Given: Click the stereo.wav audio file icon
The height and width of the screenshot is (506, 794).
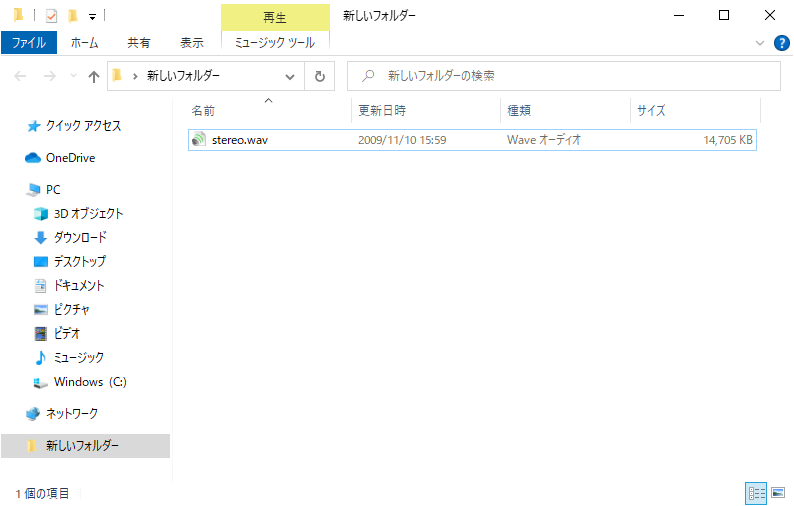Looking at the screenshot, I should tap(199, 140).
